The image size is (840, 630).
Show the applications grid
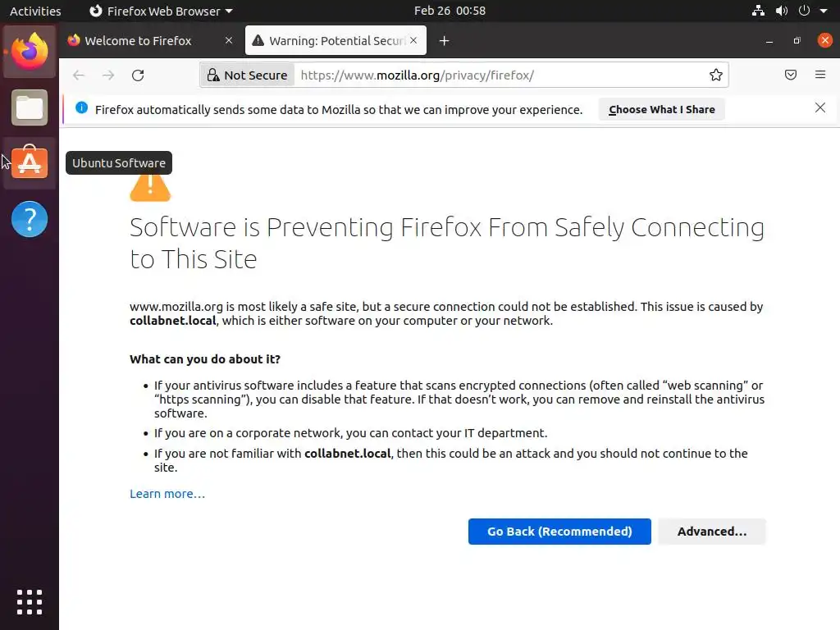(x=30, y=601)
